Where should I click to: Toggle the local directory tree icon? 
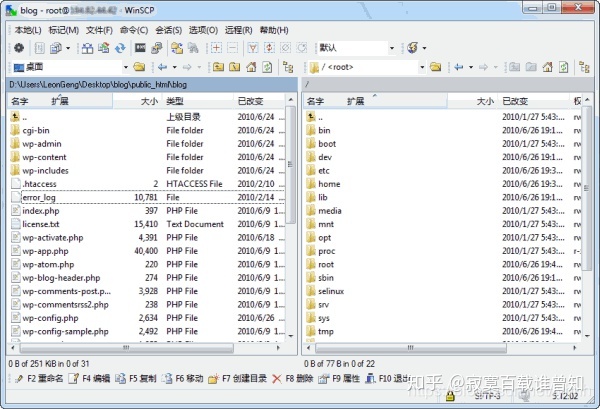point(288,67)
